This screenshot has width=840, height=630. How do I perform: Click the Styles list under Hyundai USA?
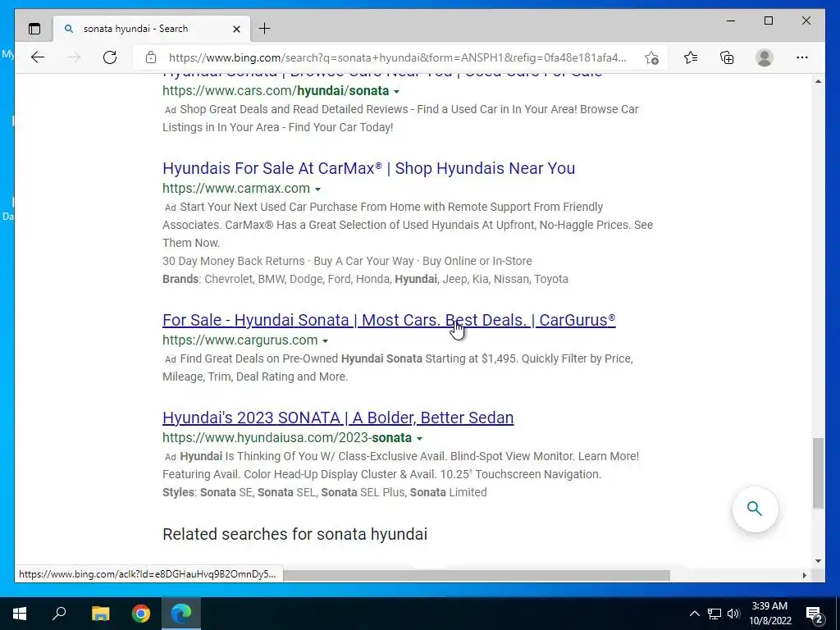[x=325, y=492]
